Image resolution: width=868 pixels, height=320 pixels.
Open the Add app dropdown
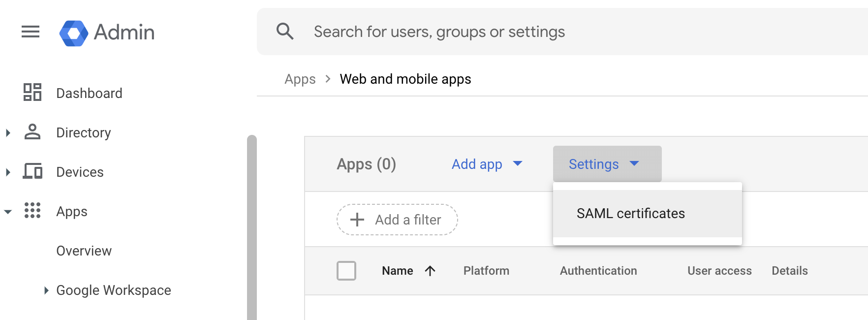click(487, 164)
